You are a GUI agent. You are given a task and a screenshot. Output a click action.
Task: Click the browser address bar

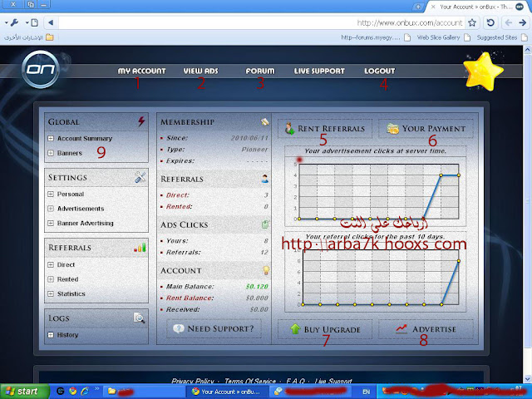261,22
